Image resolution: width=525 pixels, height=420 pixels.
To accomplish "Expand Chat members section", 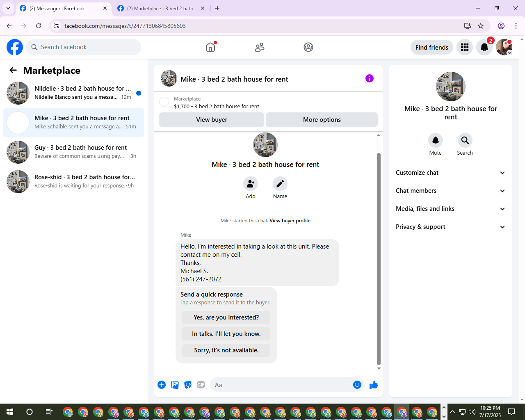I will [x=451, y=191].
